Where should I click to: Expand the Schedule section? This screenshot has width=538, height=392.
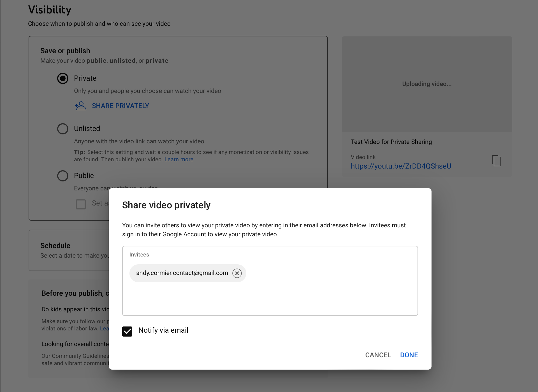coord(55,246)
